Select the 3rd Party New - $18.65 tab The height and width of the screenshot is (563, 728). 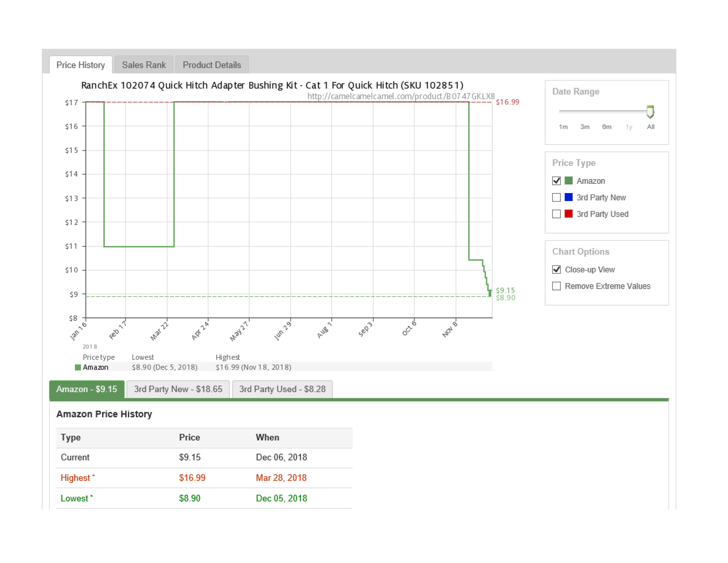[x=178, y=389]
